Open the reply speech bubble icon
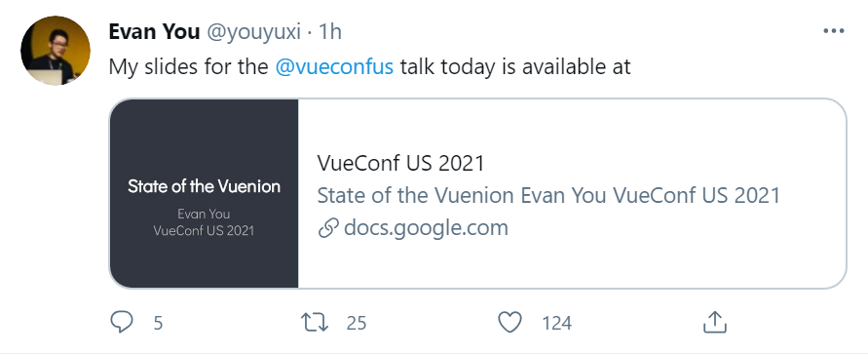The width and height of the screenshot is (868, 354). [122, 322]
